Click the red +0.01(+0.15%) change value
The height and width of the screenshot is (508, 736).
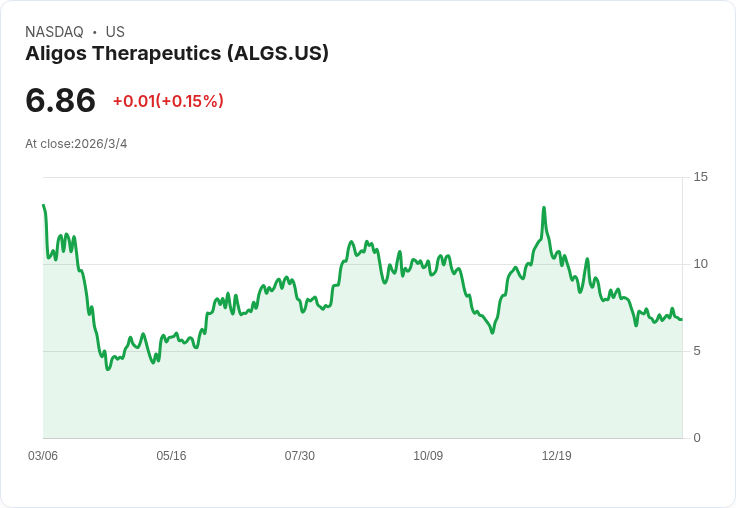pos(168,101)
